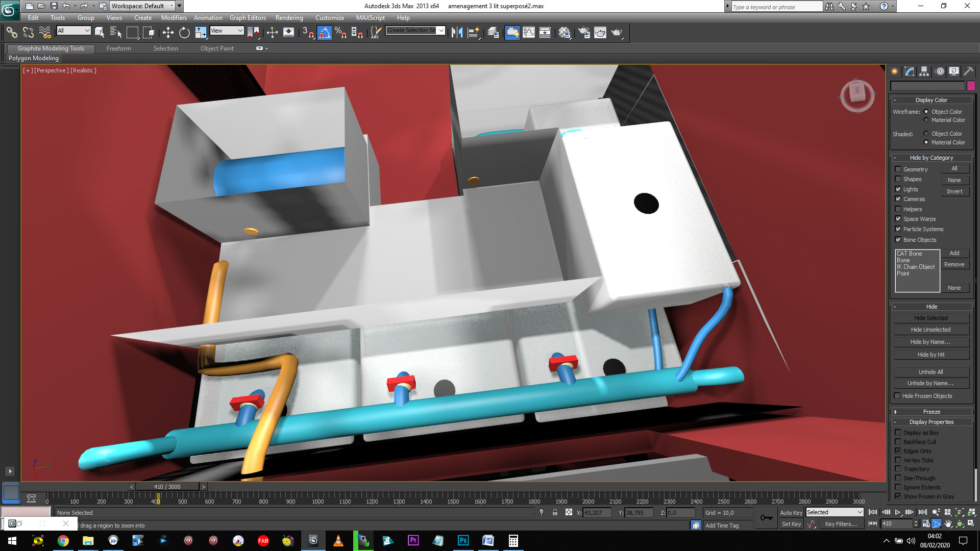Uncheck the Lights category checkbox

click(898, 189)
